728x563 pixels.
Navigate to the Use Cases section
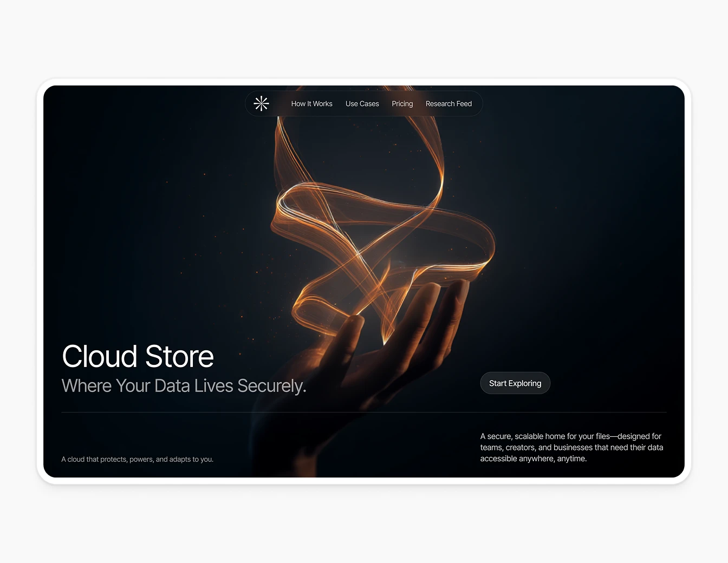pos(362,103)
